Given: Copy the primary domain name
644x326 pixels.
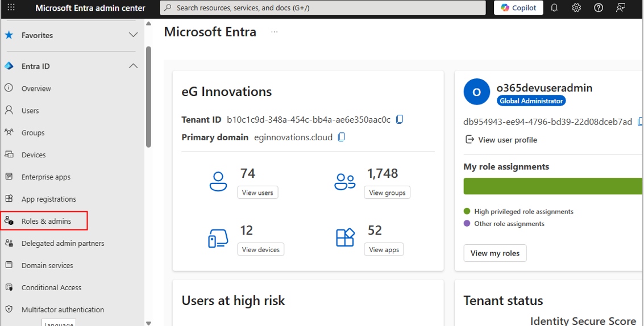Looking at the screenshot, I should 342,137.
